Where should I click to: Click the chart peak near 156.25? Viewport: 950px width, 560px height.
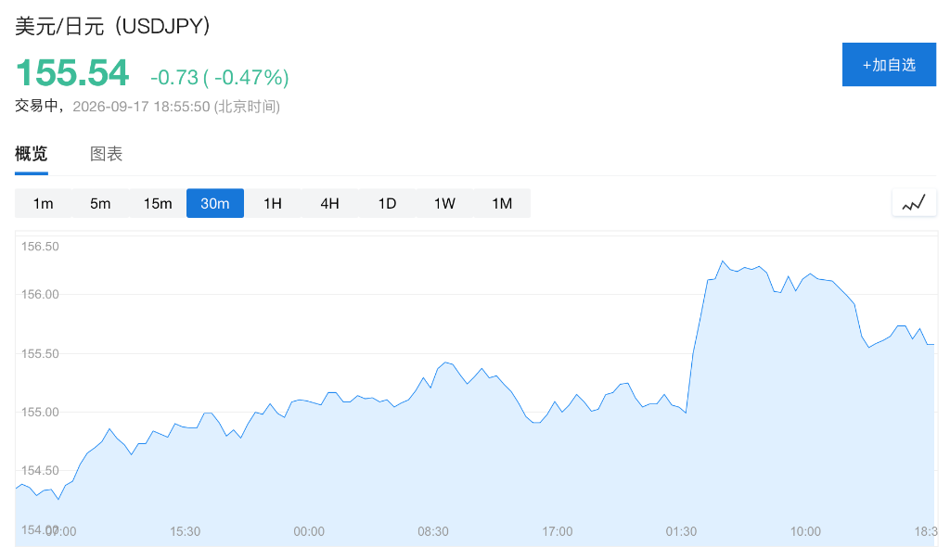(x=722, y=261)
